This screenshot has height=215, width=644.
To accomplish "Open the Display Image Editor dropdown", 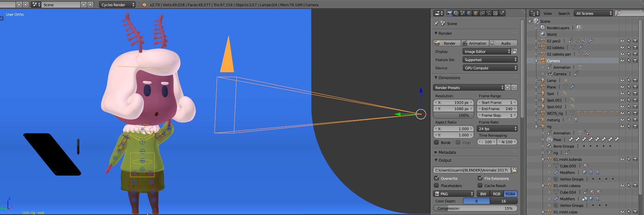I will pos(487,51).
